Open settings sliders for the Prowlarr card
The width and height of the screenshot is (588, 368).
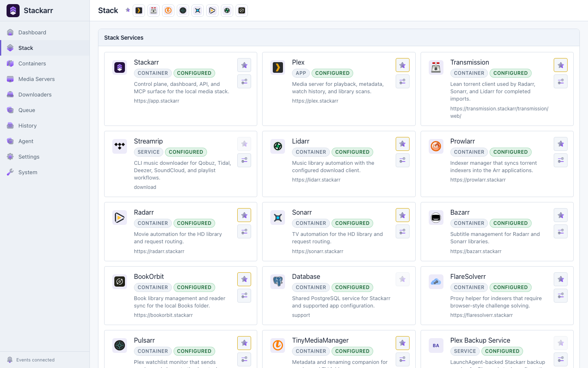point(561,160)
